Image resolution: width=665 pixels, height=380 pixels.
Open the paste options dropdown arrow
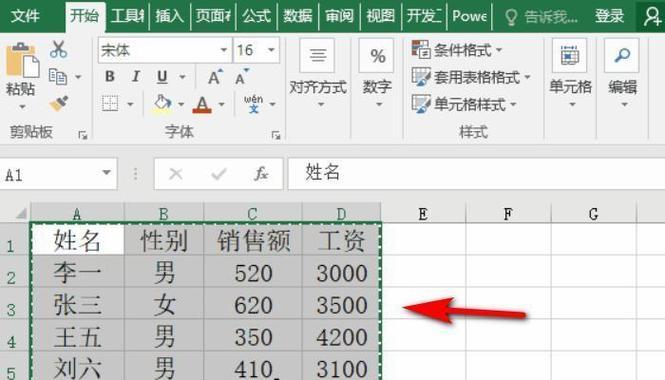tap(21, 106)
